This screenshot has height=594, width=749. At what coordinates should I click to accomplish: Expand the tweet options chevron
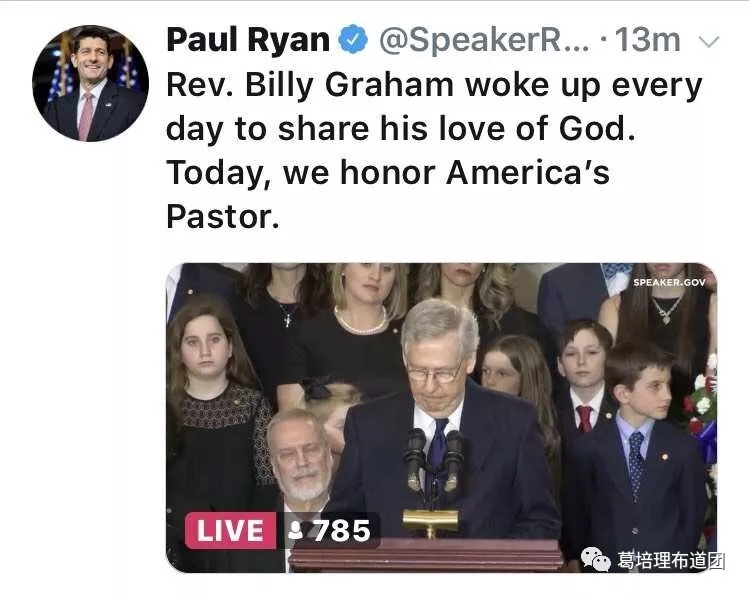click(x=708, y=42)
